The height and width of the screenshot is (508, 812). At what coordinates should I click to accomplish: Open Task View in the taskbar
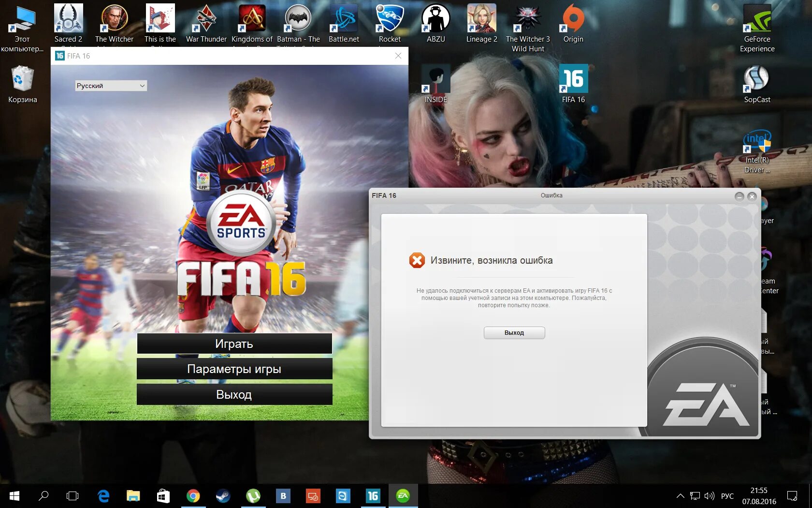72,496
